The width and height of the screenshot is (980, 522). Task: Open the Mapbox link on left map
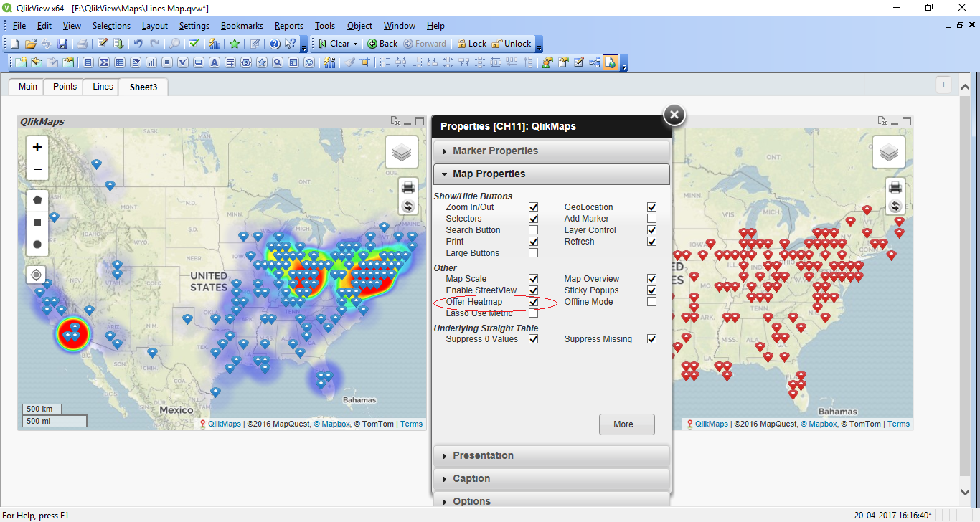pos(335,424)
